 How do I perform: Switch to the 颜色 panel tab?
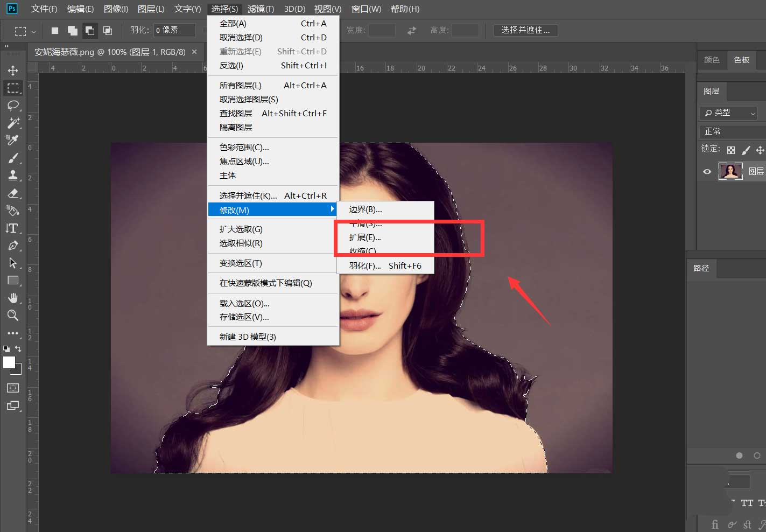pos(712,60)
